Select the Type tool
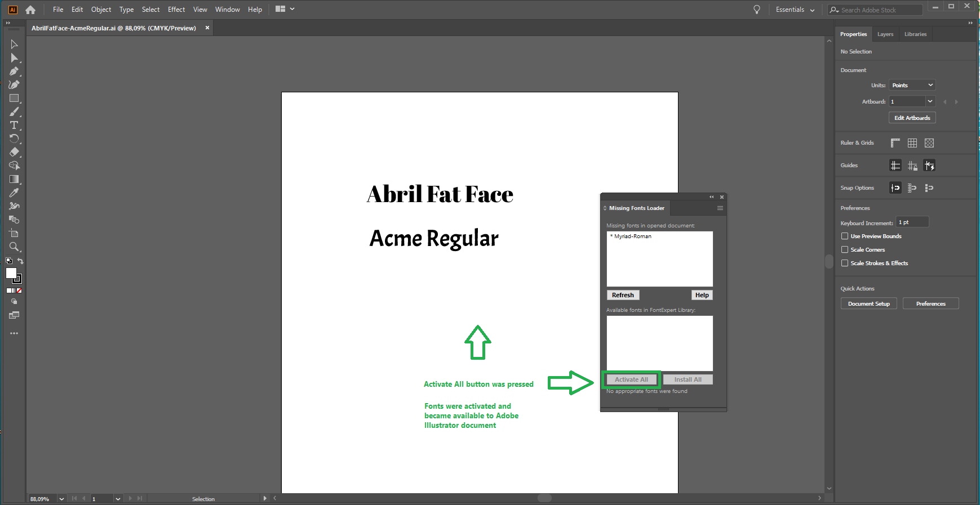This screenshot has height=505, width=980. pos(14,126)
